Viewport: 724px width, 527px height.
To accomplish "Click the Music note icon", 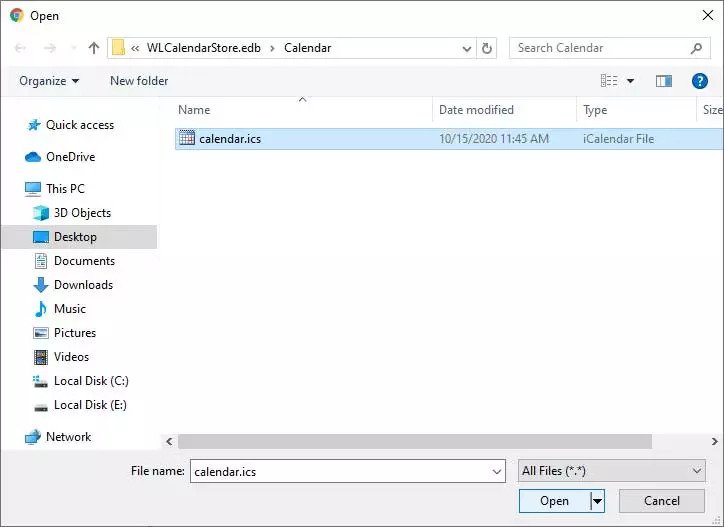I will click(x=41, y=309).
